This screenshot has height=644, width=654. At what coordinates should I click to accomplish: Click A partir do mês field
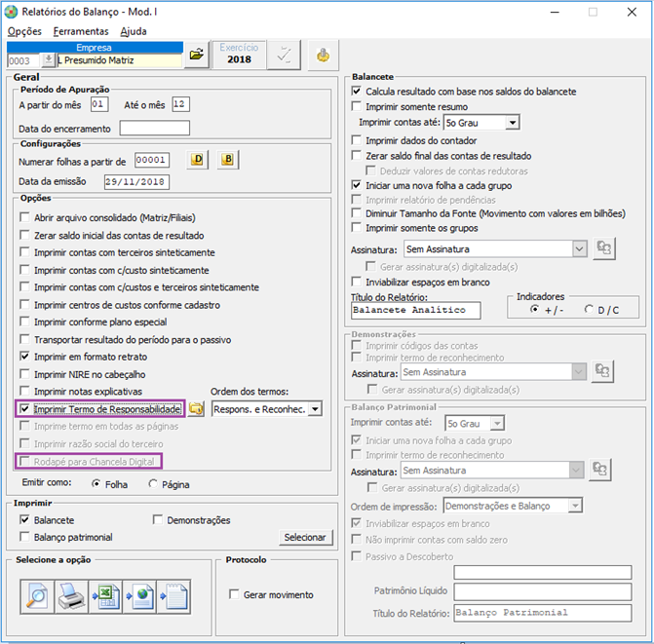point(99,104)
